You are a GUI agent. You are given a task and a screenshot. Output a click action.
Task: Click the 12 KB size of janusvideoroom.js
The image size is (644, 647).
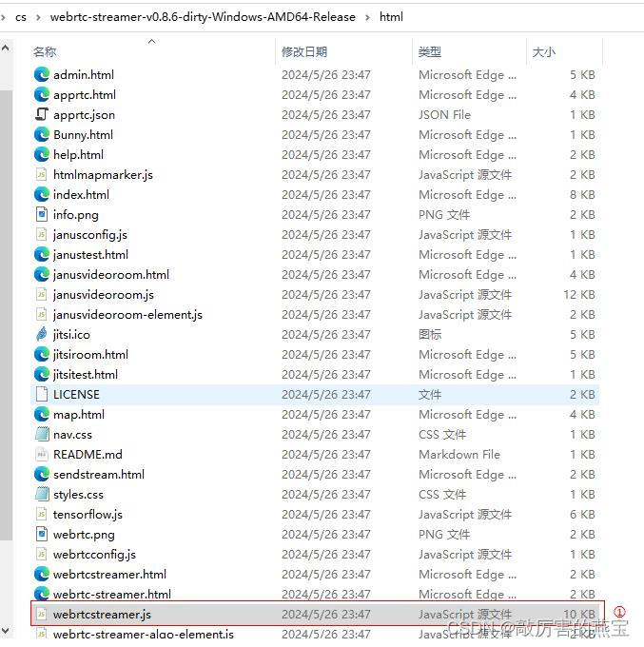click(x=579, y=295)
